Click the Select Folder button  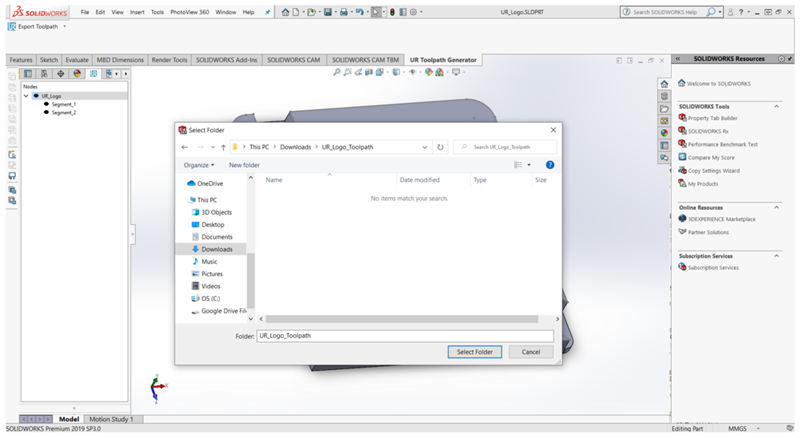pyautogui.click(x=474, y=352)
